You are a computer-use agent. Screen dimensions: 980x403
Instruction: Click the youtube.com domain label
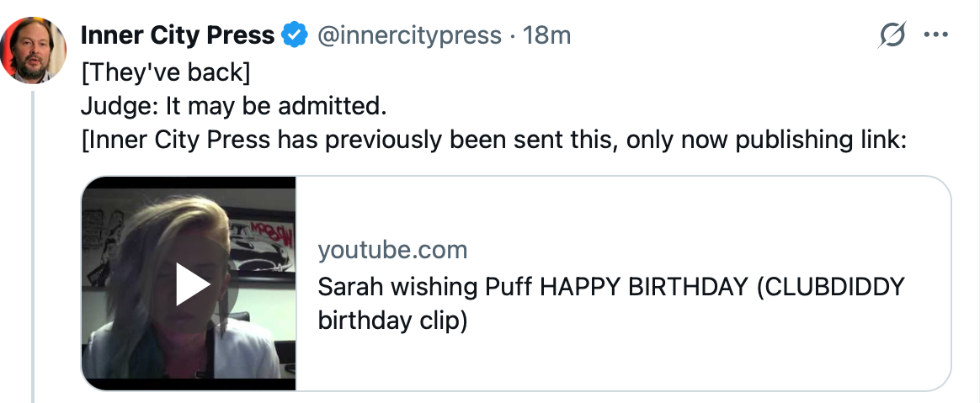[392, 250]
